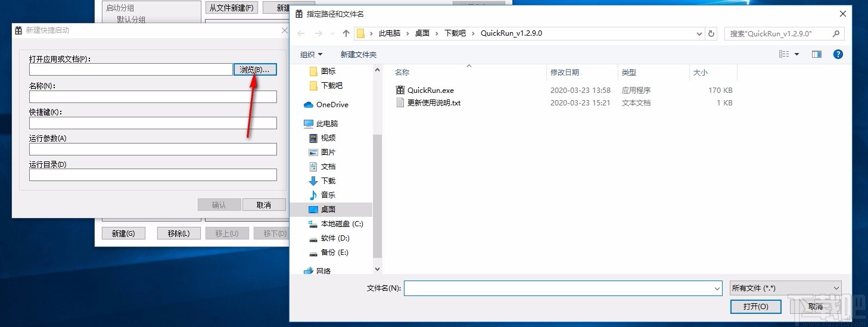
Task: Toggle the preview pane icon
Action: [816, 54]
